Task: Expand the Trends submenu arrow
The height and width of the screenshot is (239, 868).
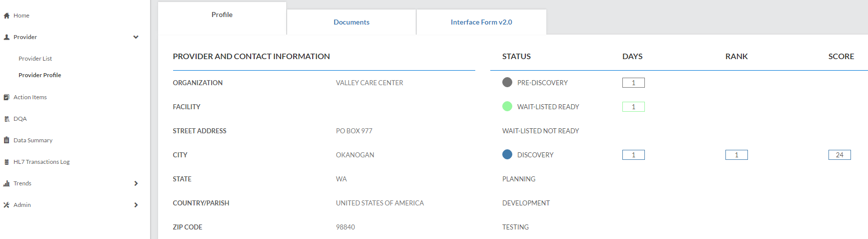Action: pos(136,183)
